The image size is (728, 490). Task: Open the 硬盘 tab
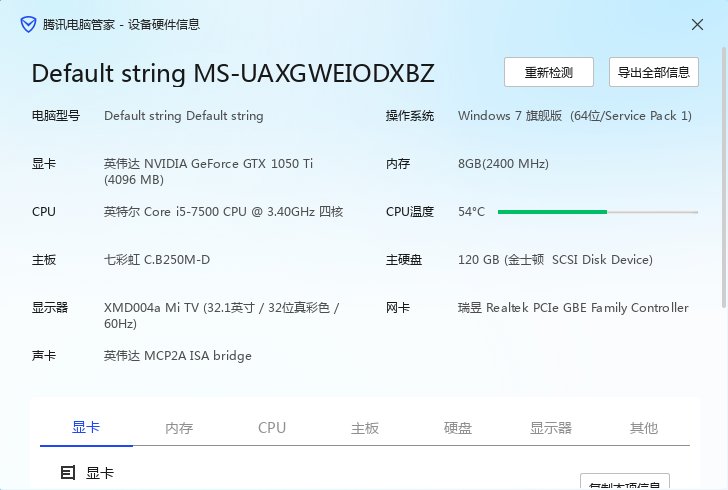pyautogui.click(x=457, y=428)
